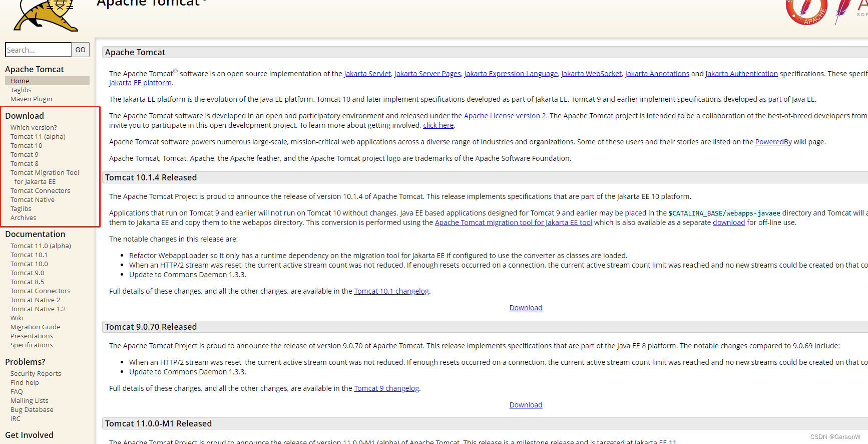The height and width of the screenshot is (444, 868).
Task: Open the Wiki sidebar link
Action: [17, 318]
